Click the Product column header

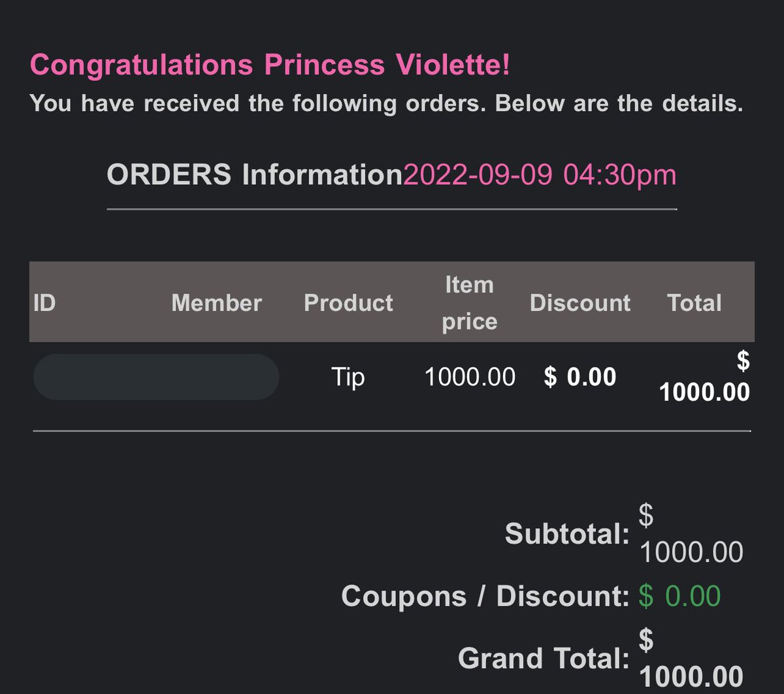349,303
